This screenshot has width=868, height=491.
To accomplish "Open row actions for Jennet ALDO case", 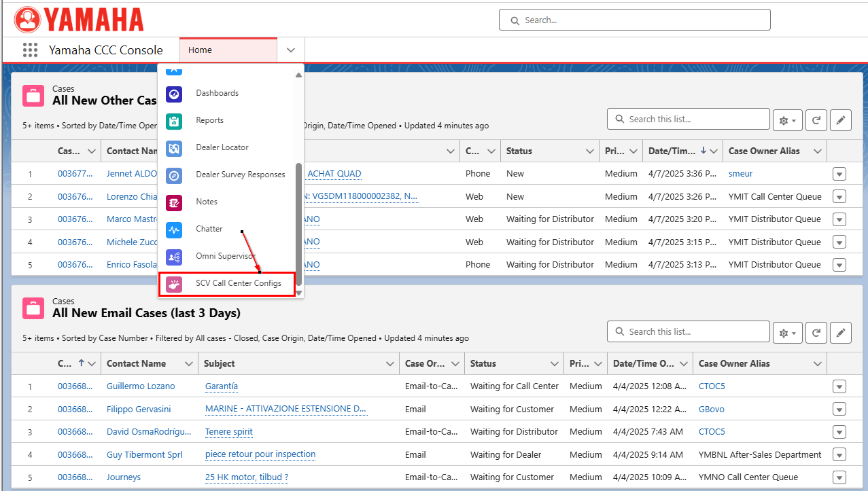I will click(x=839, y=174).
